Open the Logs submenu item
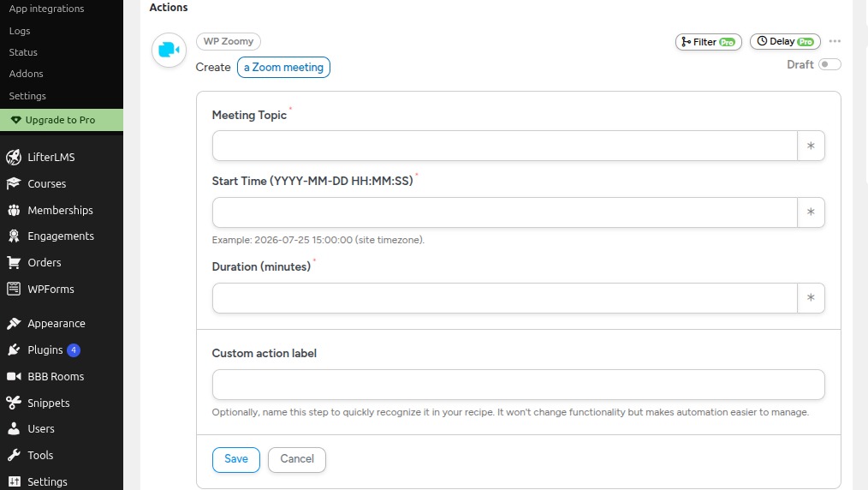This screenshot has height=490, width=868. point(20,31)
